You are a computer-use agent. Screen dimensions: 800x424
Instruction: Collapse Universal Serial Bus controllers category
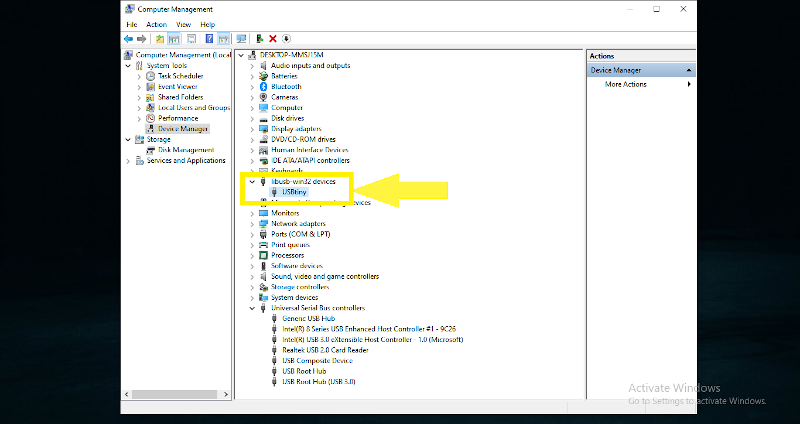(252, 308)
